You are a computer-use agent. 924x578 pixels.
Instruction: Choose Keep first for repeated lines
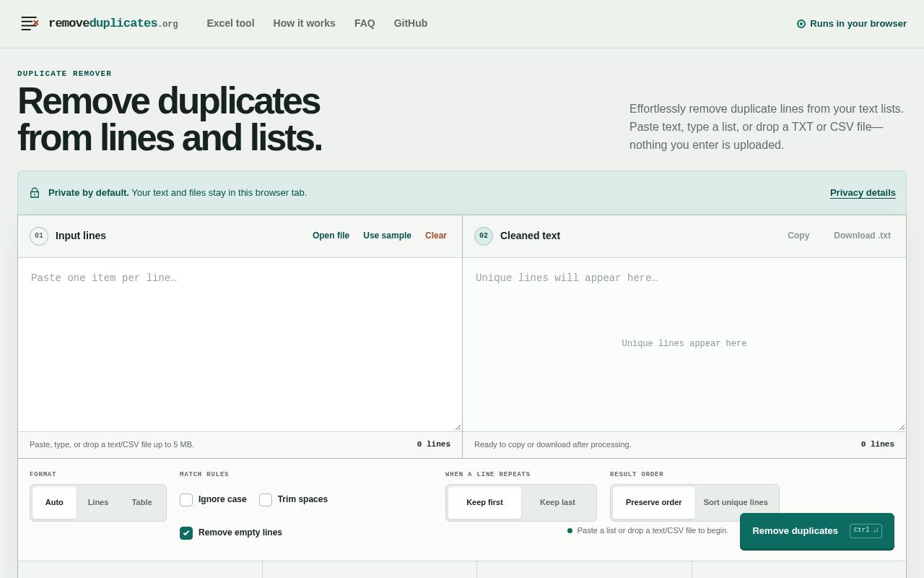pyautogui.click(x=484, y=503)
